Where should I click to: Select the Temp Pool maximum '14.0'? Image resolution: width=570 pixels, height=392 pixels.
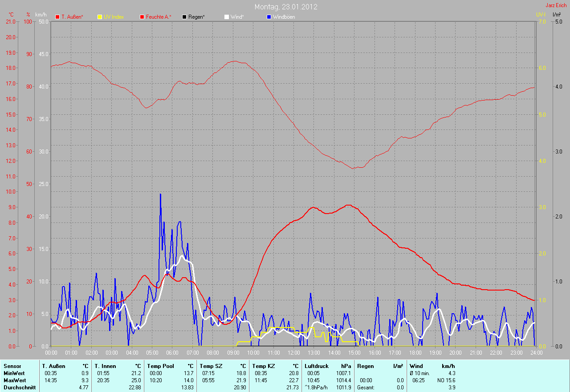[188, 380]
